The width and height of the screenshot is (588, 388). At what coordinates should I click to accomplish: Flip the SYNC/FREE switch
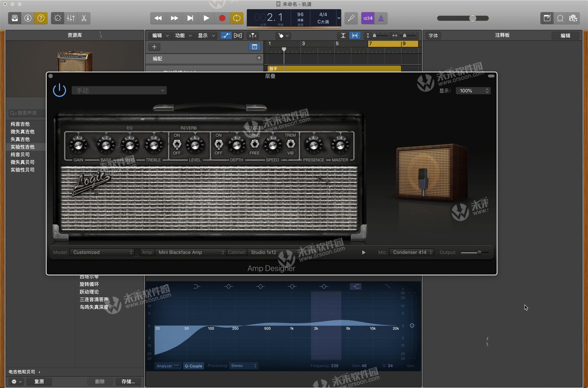point(255,144)
